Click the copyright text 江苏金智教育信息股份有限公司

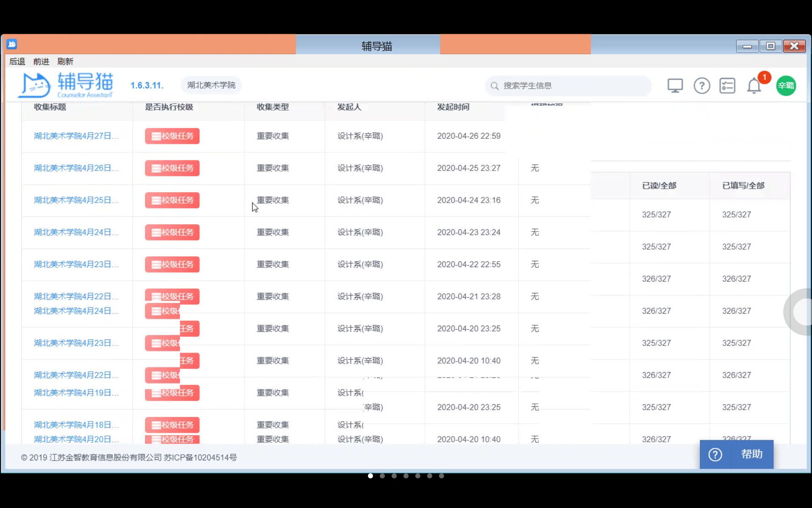click(106, 458)
